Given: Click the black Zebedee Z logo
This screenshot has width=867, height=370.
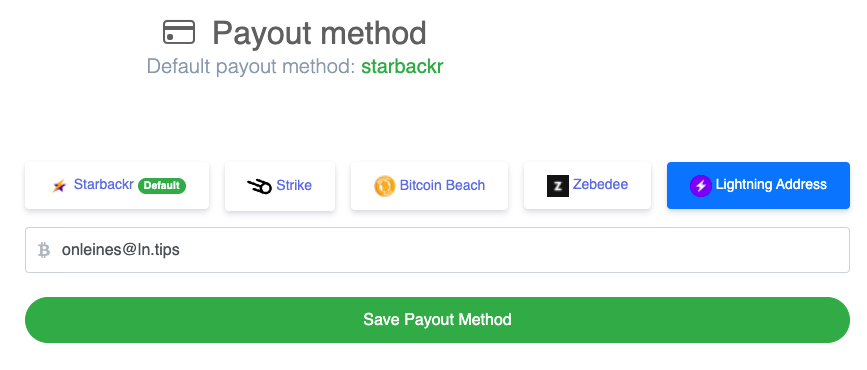Looking at the screenshot, I should [x=557, y=186].
